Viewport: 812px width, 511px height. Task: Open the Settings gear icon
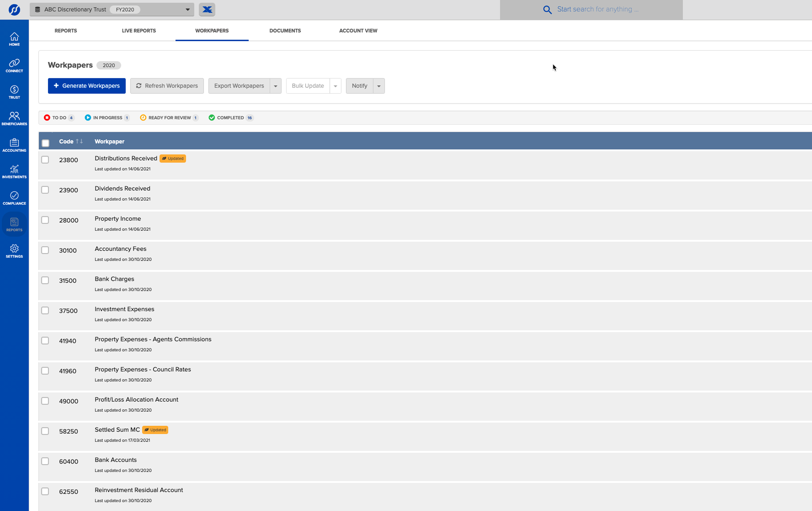[x=14, y=251]
